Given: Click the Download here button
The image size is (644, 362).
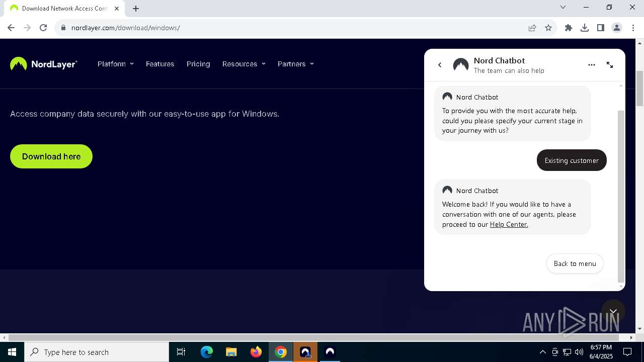Looking at the screenshot, I should (51, 156).
